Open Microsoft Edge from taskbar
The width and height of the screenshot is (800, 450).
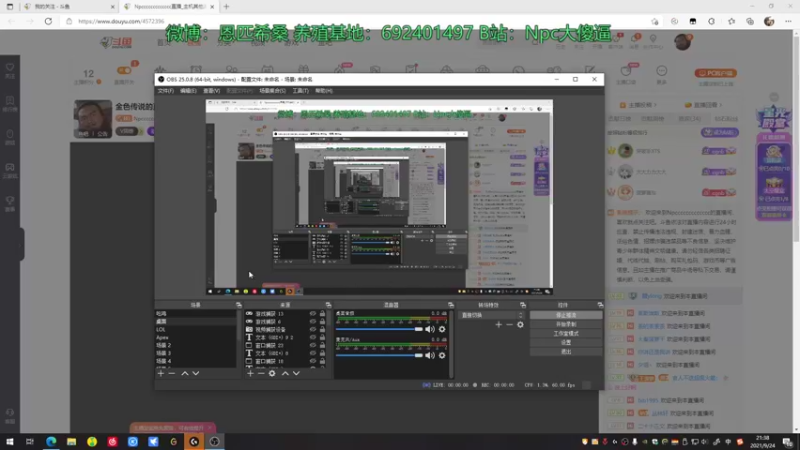pyautogui.click(x=51, y=442)
